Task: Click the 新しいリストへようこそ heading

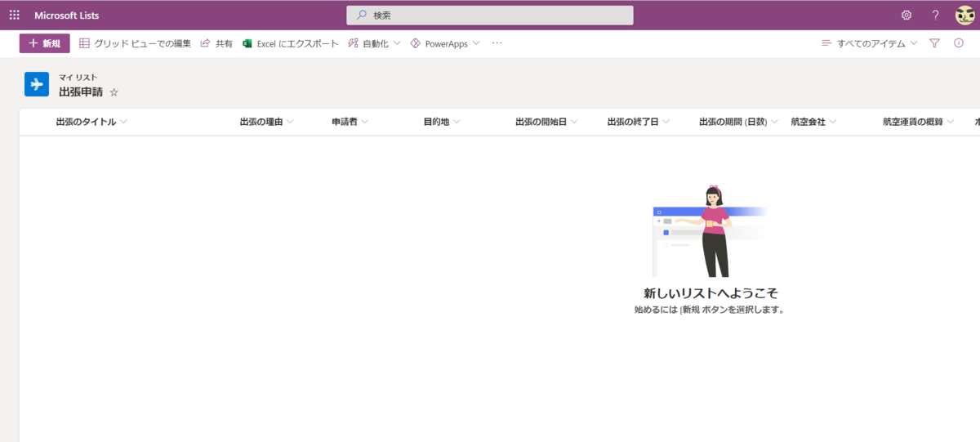Action: coord(709,293)
